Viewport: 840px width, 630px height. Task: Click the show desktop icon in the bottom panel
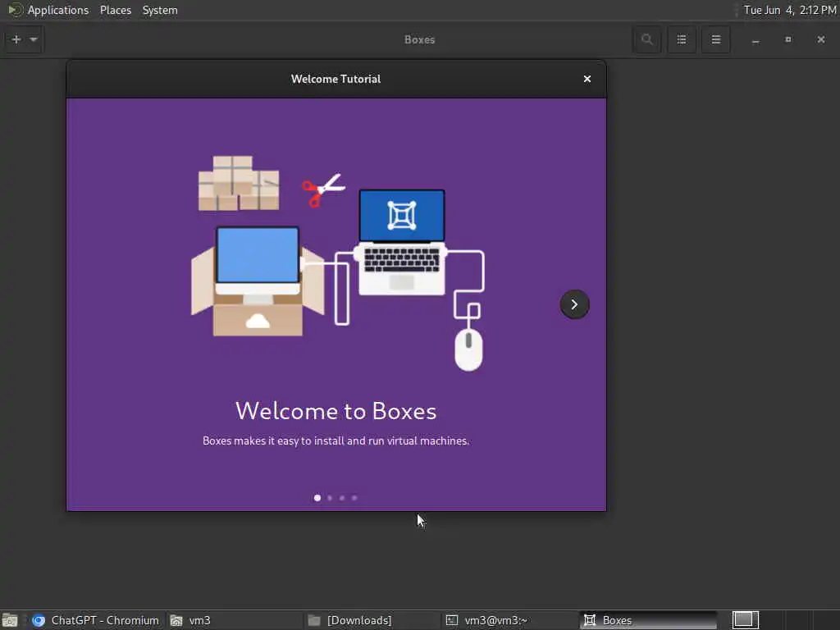click(x=10, y=620)
